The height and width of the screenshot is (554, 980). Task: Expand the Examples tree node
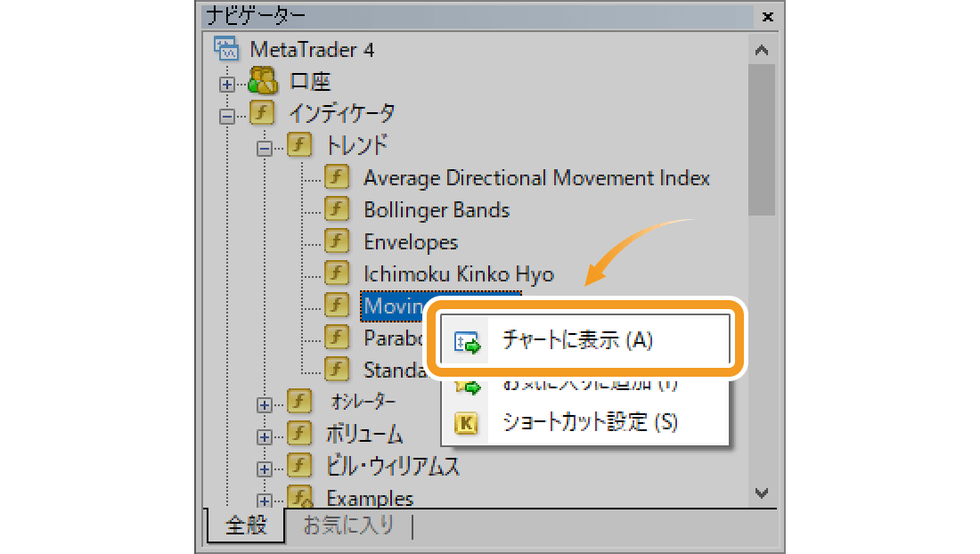coord(265,500)
